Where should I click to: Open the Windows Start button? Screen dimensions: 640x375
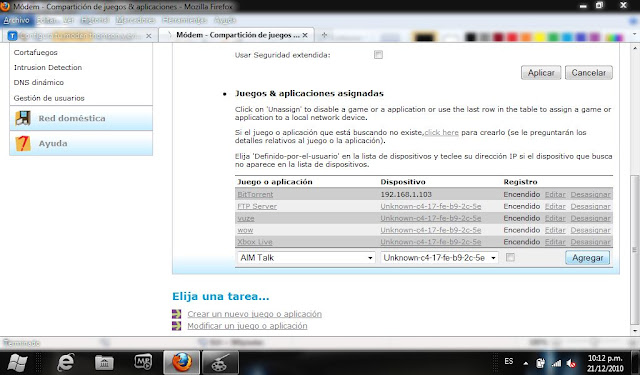(17, 362)
